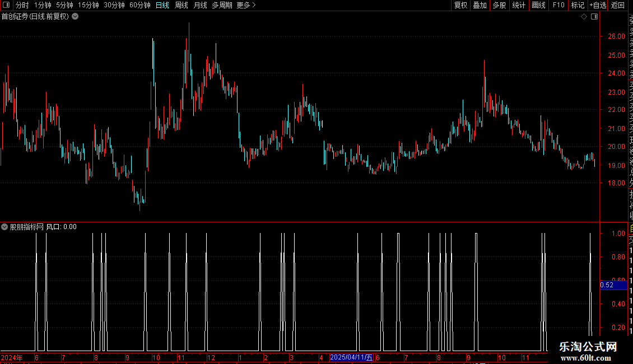The width and height of the screenshot is (633, 364).
Task: Toggle the side panel icon above chart
Action: pyautogui.click(x=594, y=17)
